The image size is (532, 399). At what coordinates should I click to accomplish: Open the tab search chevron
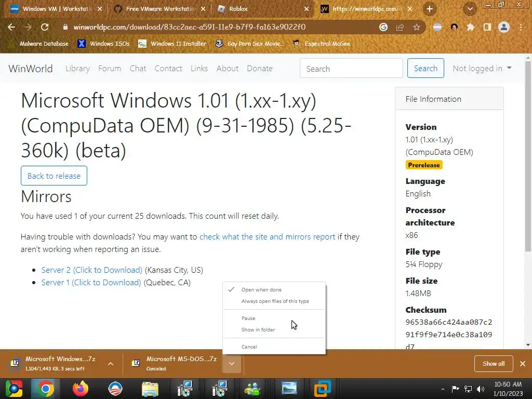pos(470,9)
